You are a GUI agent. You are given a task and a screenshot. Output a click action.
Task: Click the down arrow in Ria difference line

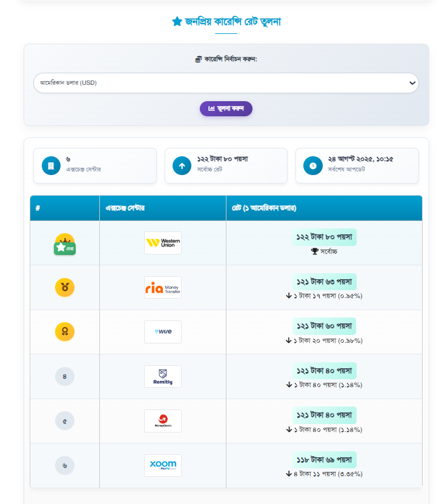pos(289,296)
